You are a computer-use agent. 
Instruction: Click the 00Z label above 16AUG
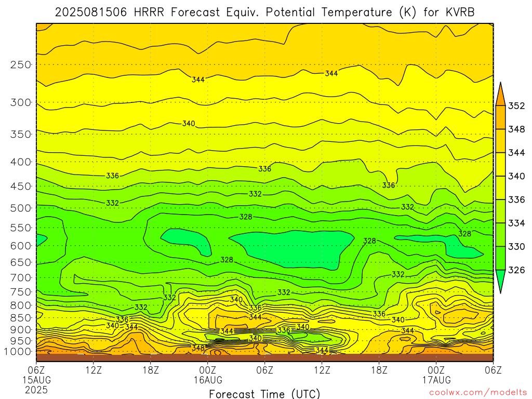(208, 369)
